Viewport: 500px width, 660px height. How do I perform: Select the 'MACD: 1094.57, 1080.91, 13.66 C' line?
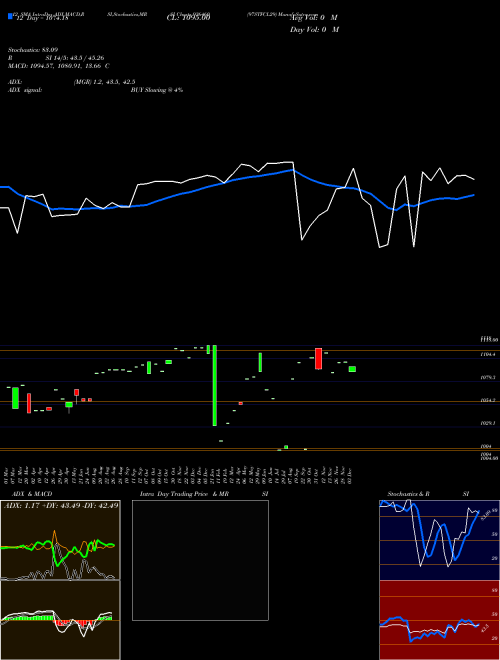pos(59,66)
